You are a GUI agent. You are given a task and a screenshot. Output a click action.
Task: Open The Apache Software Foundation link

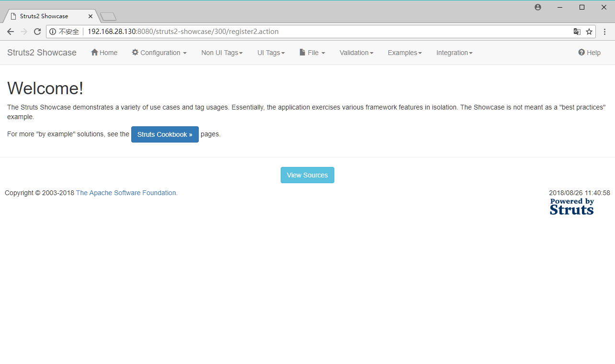click(x=127, y=193)
